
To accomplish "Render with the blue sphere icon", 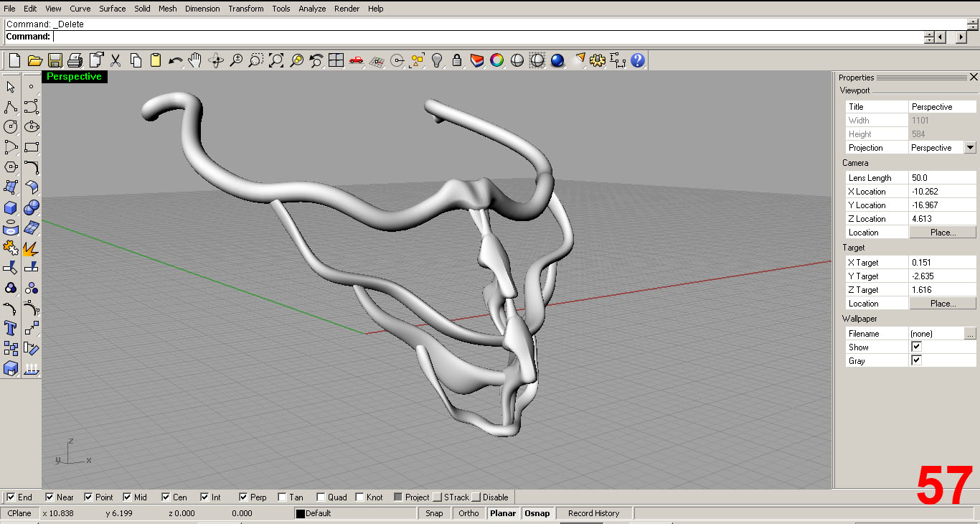I will 557,61.
